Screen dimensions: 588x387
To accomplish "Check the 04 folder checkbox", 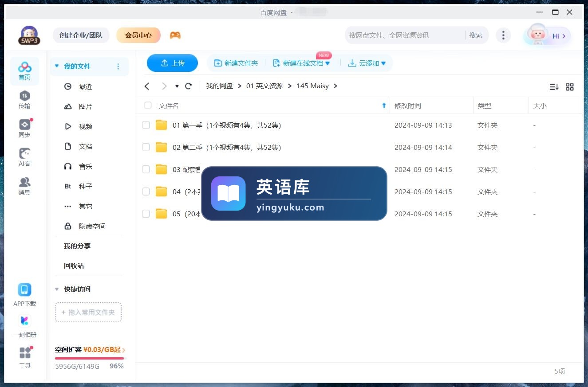I will tap(146, 192).
